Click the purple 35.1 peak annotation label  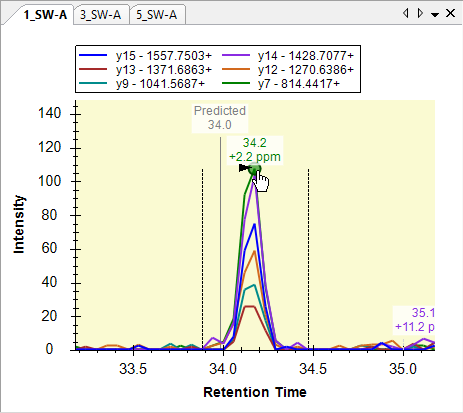[x=414, y=320]
